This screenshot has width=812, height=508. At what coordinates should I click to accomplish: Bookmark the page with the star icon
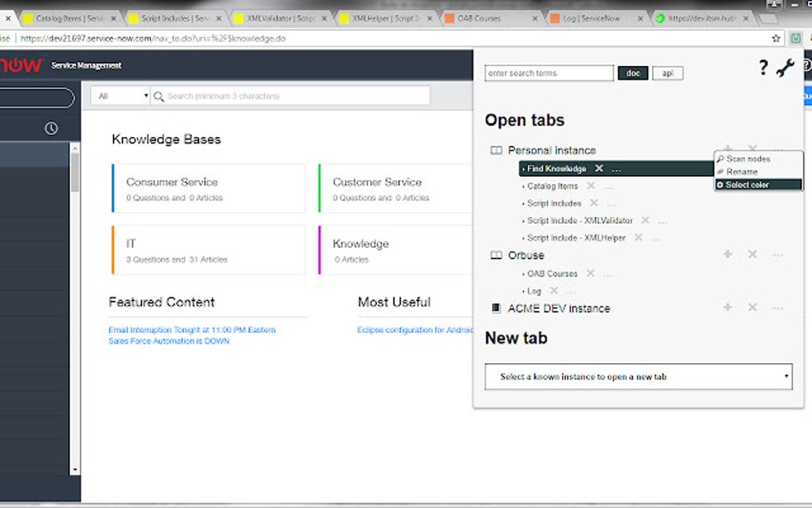[x=775, y=37]
